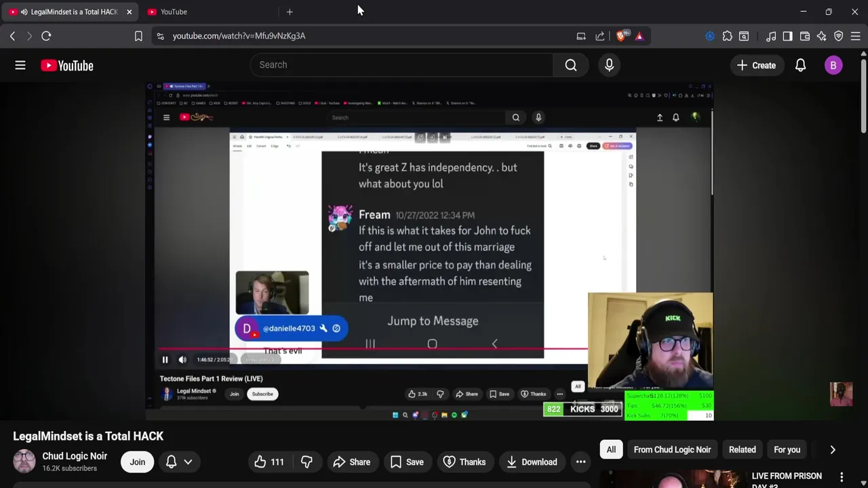
Task: Open more actions three-dot menu
Action: coord(580,462)
